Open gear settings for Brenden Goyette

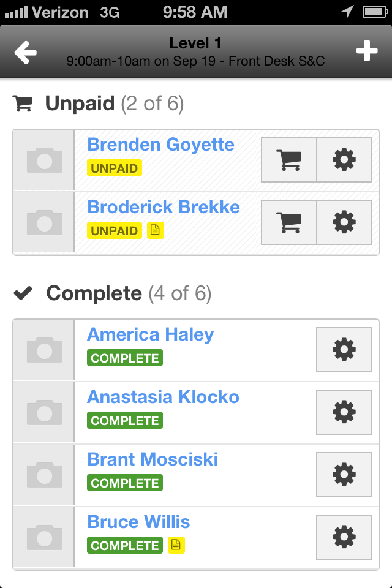344,160
